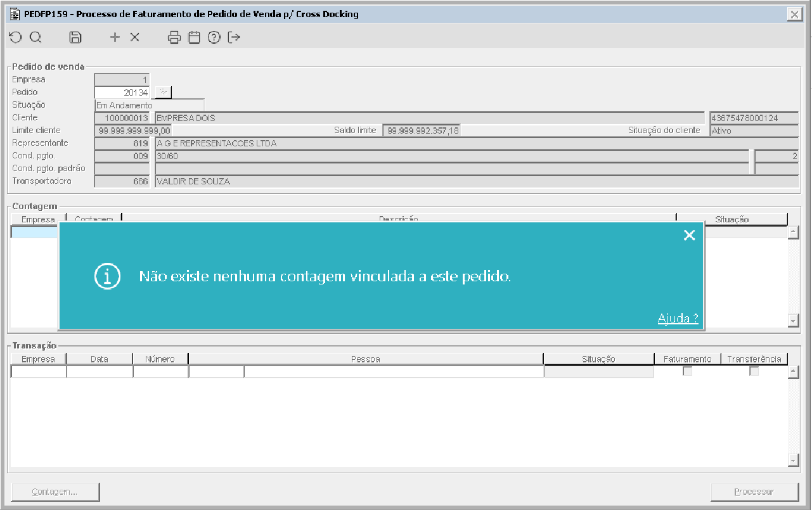The height and width of the screenshot is (510, 812).
Task: Click the Situação column header in Contagem grid
Action: 732,219
